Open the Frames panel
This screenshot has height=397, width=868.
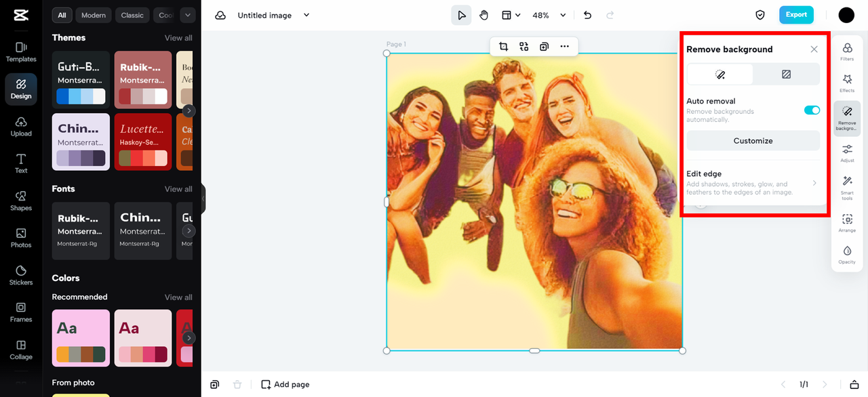[21, 312]
